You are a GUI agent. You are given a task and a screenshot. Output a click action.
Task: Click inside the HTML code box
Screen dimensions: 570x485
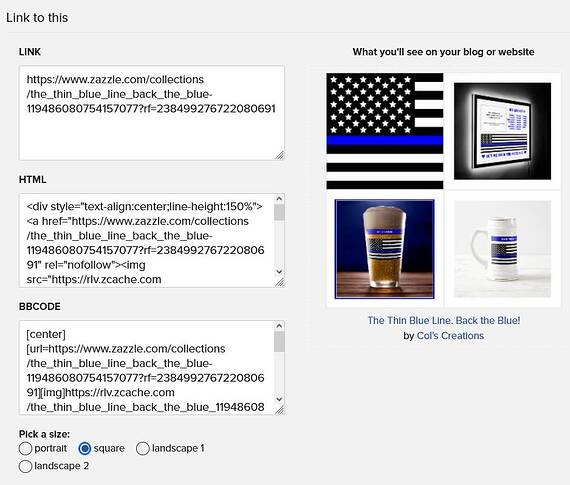click(x=147, y=240)
